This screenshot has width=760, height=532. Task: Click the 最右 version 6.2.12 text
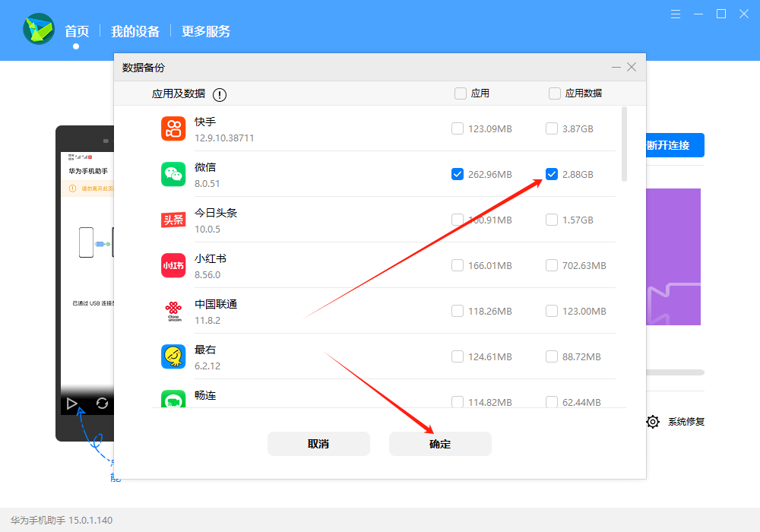[207, 366]
